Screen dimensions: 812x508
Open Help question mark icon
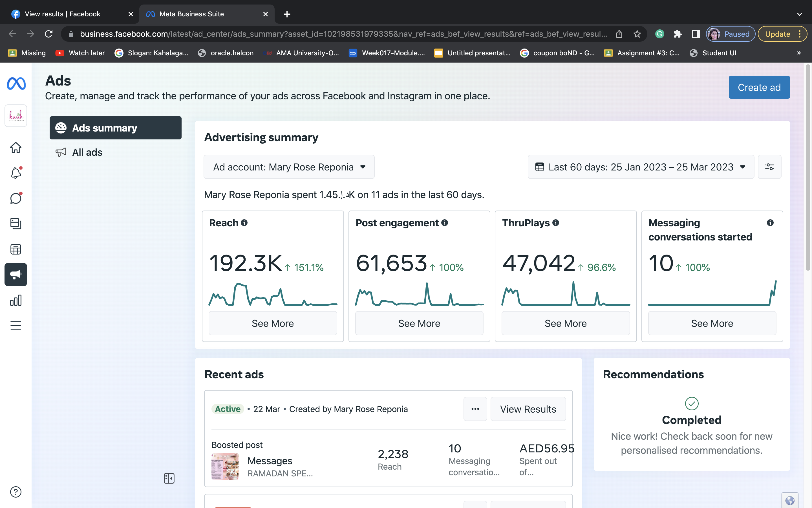tap(16, 492)
